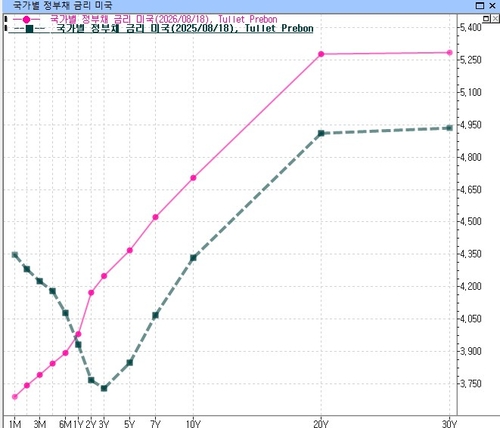The width and height of the screenshot is (500, 428).
Task: Close the 국가별 정부채 금리 미국 chart window
Action: pos(492,5)
